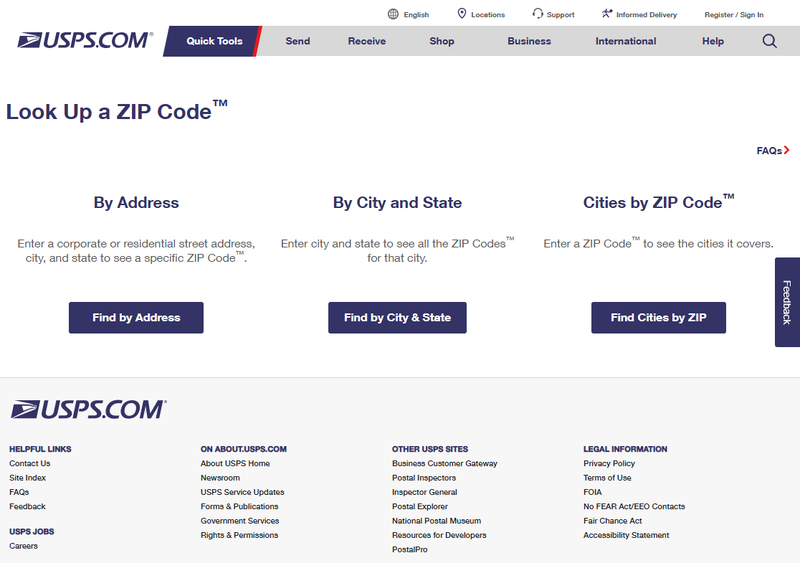Click the Look Up a ZIP Code title
800x563 pixels.
[117, 111]
